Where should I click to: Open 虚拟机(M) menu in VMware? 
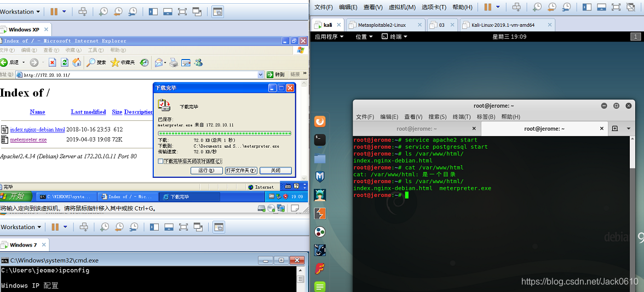(402, 7)
